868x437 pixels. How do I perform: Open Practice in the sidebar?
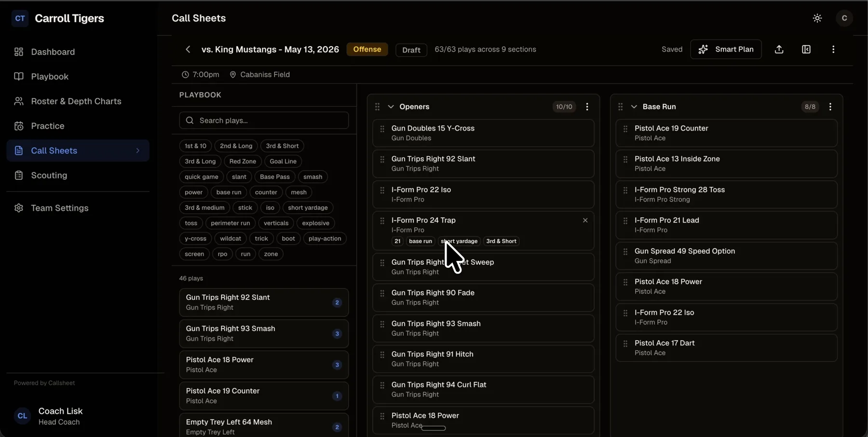click(x=78, y=126)
